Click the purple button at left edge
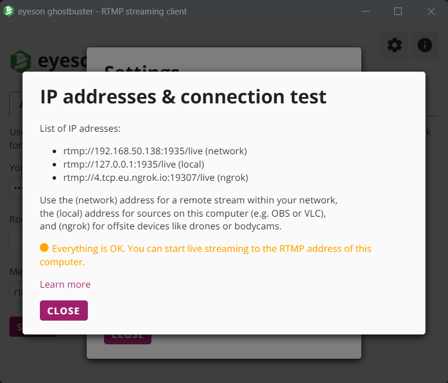This screenshot has height=383, width=448. tap(16, 327)
